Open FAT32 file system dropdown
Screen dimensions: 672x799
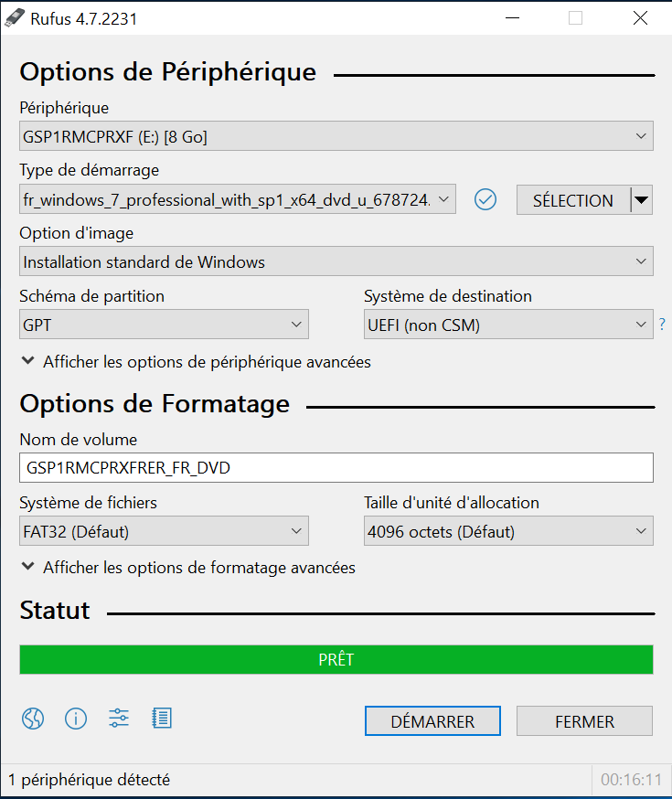point(164,531)
